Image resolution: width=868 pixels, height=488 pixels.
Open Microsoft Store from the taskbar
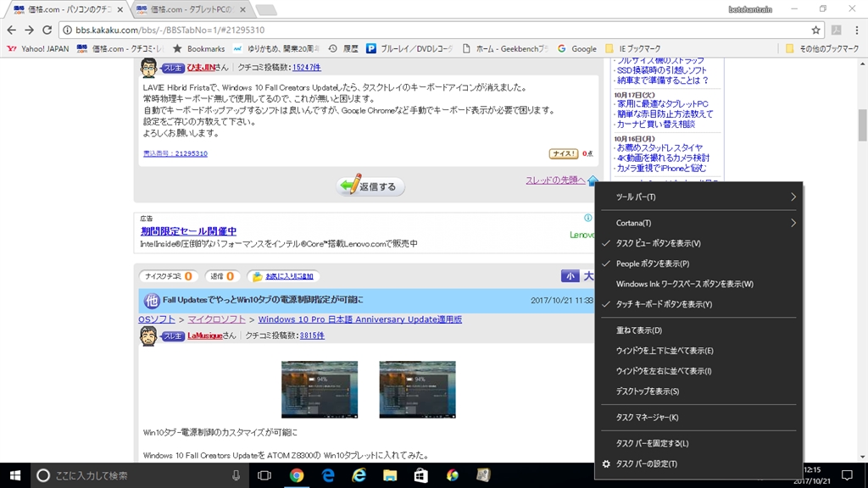point(421,475)
